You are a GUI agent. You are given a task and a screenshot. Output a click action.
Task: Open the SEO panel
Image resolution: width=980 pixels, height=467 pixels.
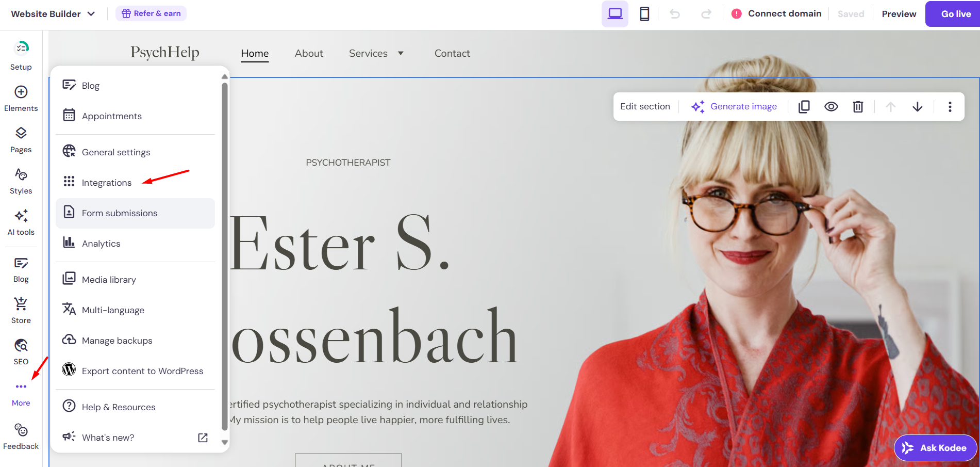click(21, 352)
